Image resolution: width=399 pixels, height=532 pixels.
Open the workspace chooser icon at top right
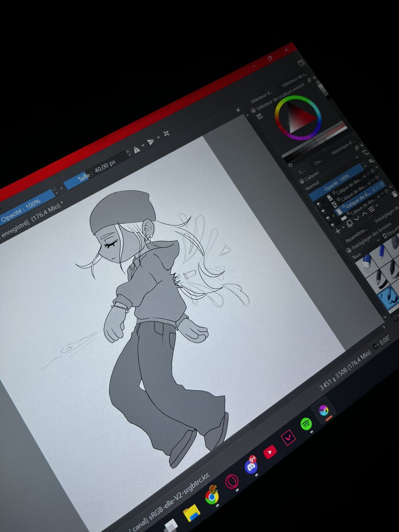point(301,63)
